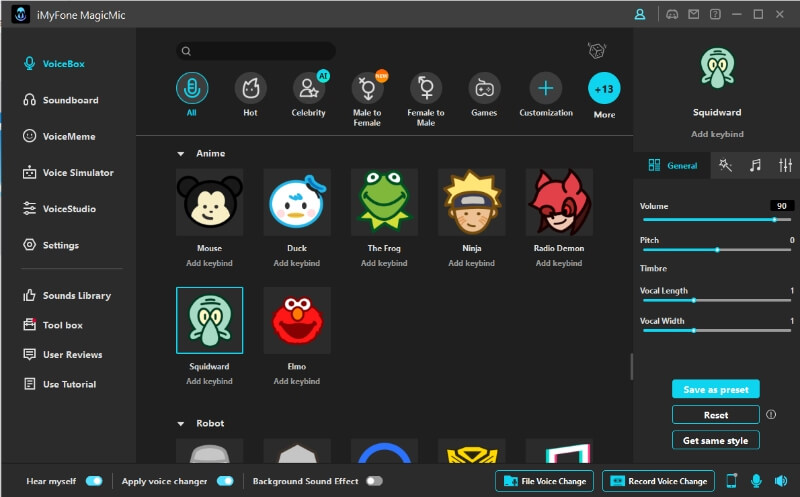Toggle the Apply voice changer switch

(225, 481)
